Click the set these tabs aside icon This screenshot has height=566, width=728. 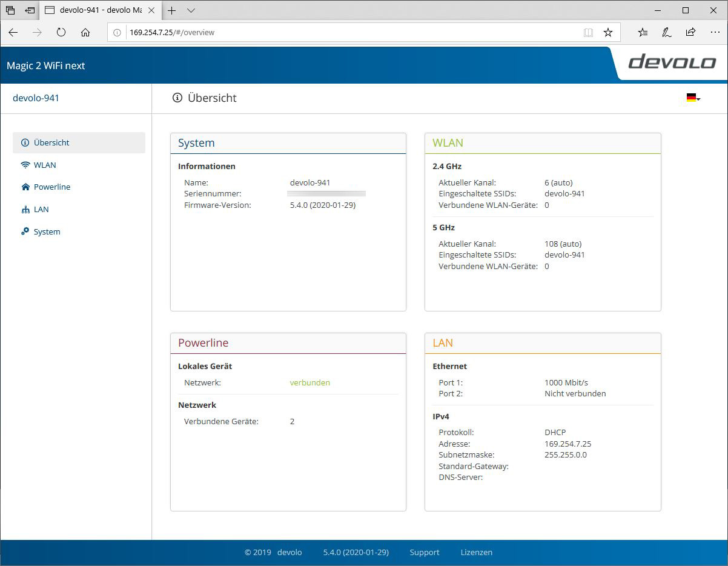(30, 10)
